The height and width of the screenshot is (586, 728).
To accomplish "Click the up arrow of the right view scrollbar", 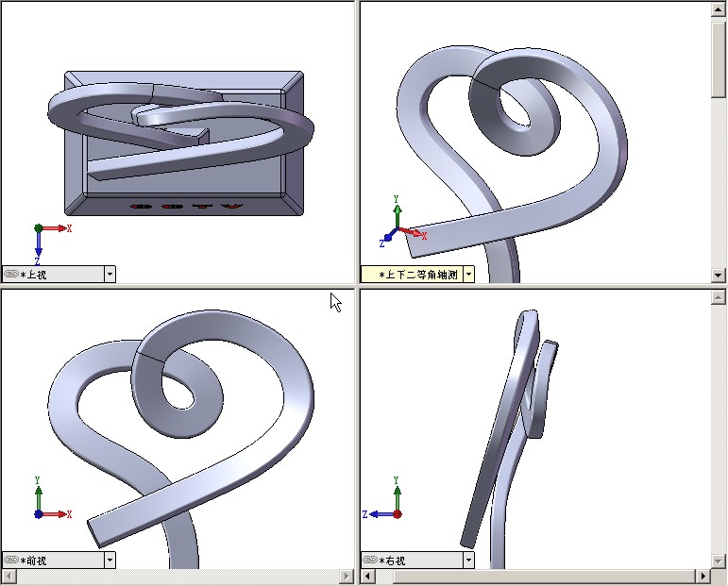I will click(719, 297).
